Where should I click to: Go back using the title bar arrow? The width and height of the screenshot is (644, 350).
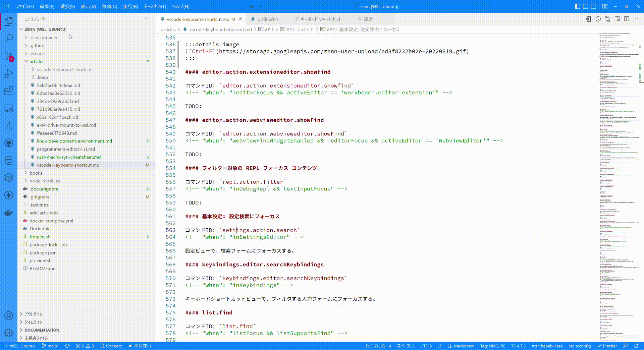[252, 6]
